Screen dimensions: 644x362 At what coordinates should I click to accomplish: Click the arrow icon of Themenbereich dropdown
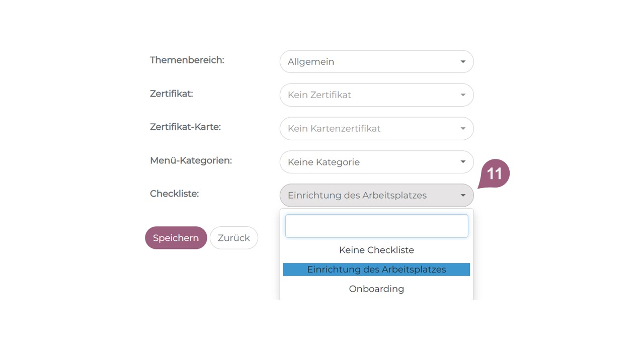(x=463, y=62)
